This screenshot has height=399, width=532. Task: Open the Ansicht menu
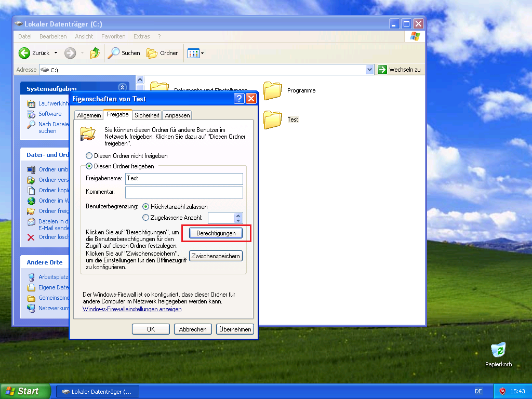84,36
